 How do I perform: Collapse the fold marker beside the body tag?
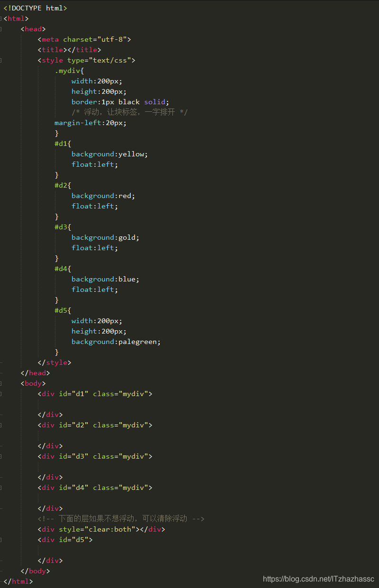[1, 383]
